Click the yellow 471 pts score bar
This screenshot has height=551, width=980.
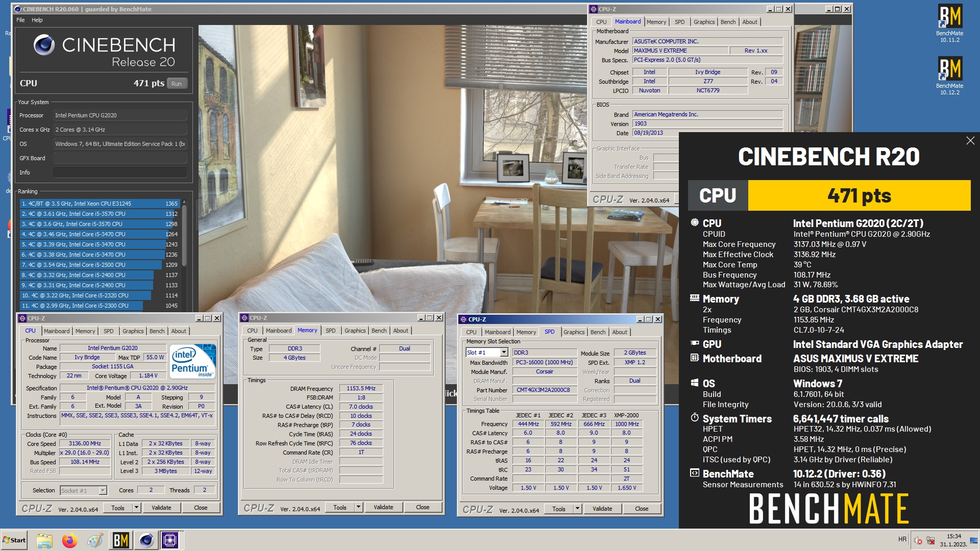(x=859, y=195)
